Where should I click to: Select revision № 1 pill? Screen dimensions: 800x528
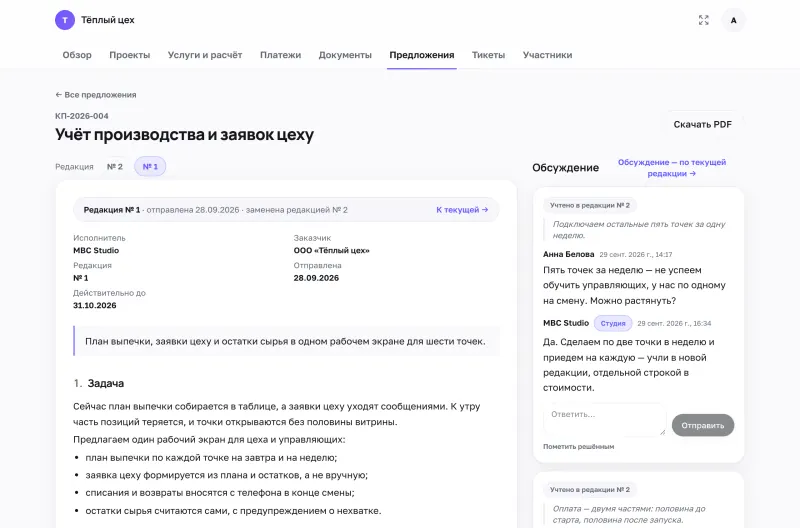tap(150, 167)
